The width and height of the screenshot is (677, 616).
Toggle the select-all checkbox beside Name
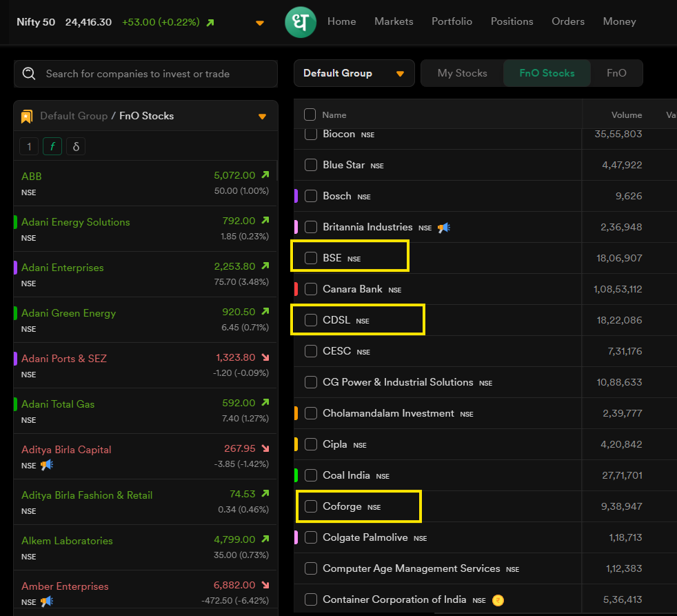coord(310,115)
